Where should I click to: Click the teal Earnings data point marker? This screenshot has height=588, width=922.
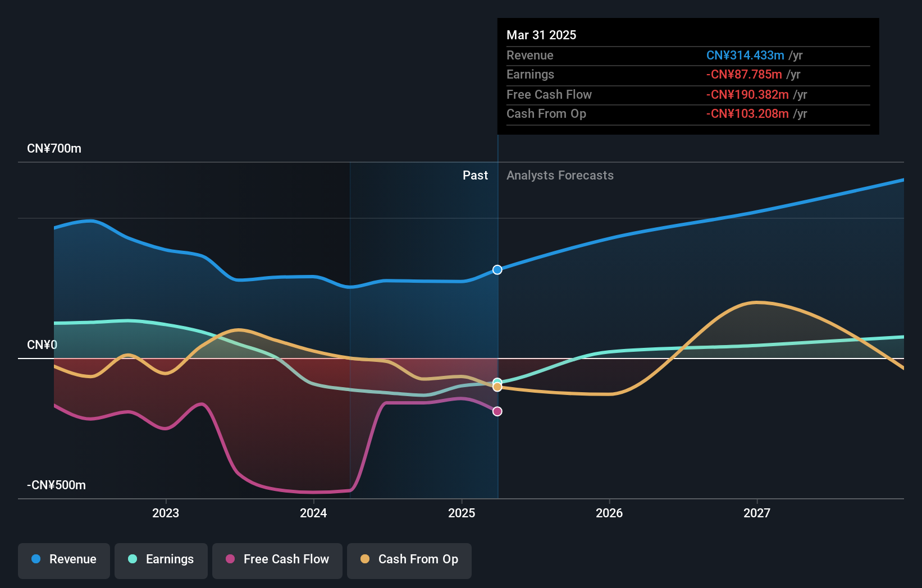(497, 382)
